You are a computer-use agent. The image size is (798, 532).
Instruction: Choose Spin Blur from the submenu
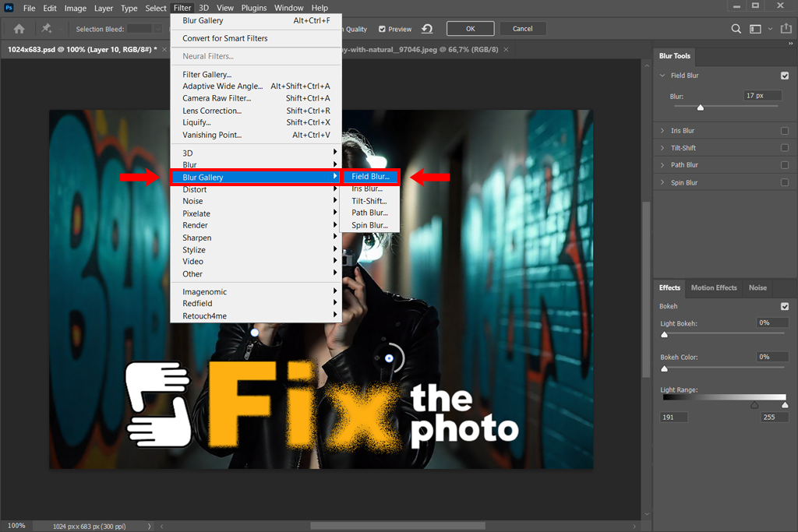369,225
